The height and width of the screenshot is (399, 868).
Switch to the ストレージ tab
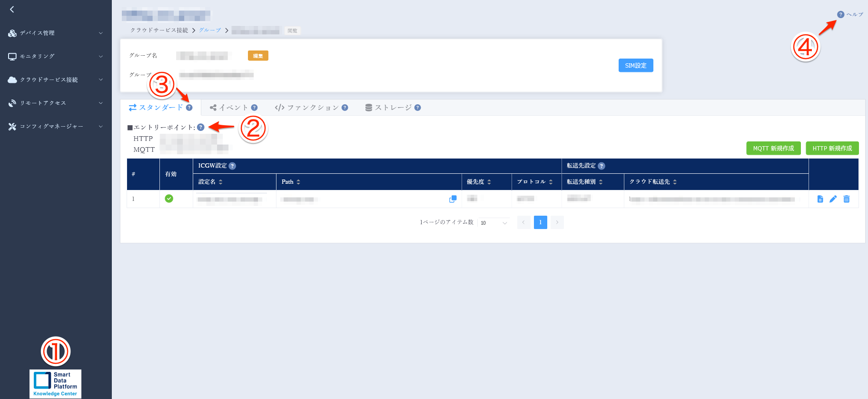coord(393,108)
